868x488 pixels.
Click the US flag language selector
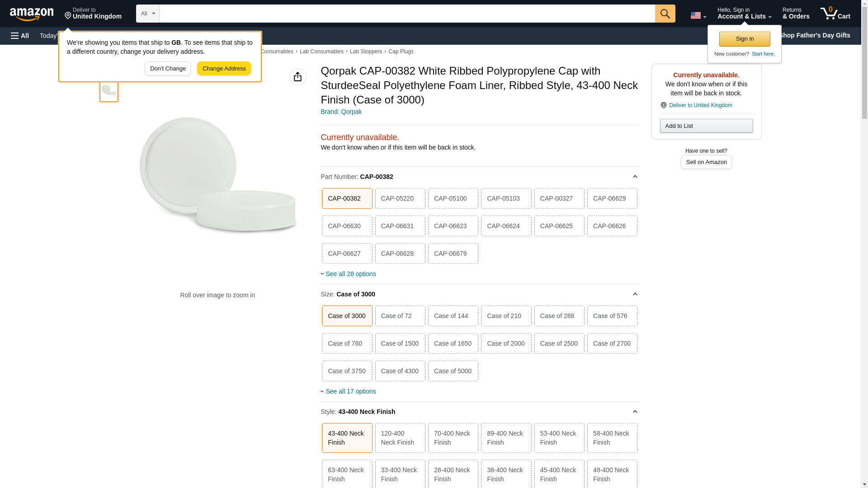pyautogui.click(x=698, y=15)
